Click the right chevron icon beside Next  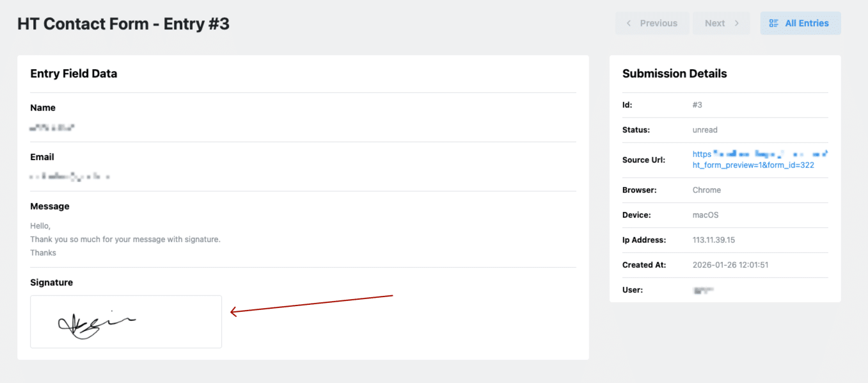[x=737, y=23]
